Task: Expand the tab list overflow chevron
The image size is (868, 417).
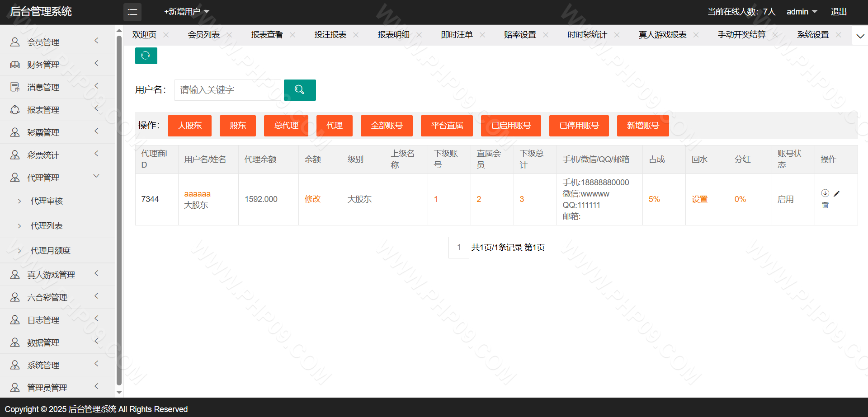Action: (x=860, y=36)
